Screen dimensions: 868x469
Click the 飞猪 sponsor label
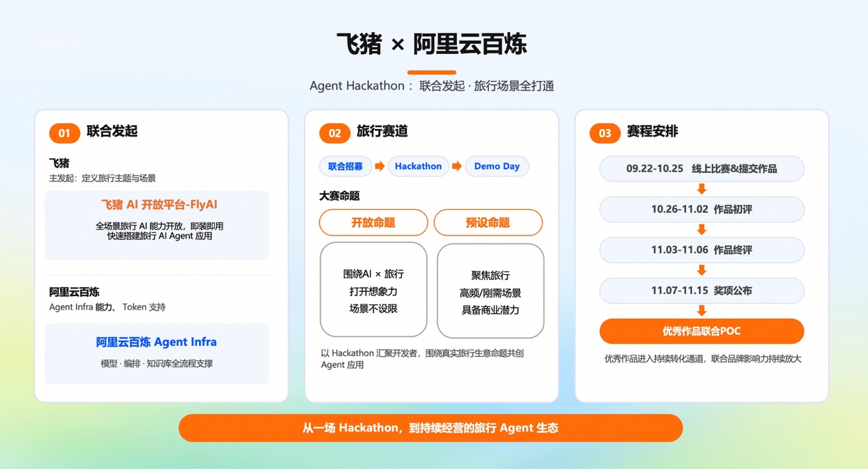tap(59, 163)
